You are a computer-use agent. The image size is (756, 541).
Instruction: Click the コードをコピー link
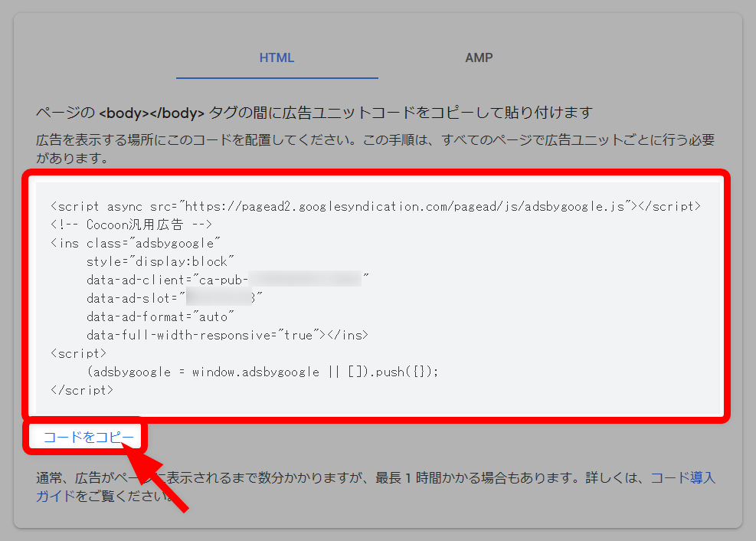pos(89,438)
